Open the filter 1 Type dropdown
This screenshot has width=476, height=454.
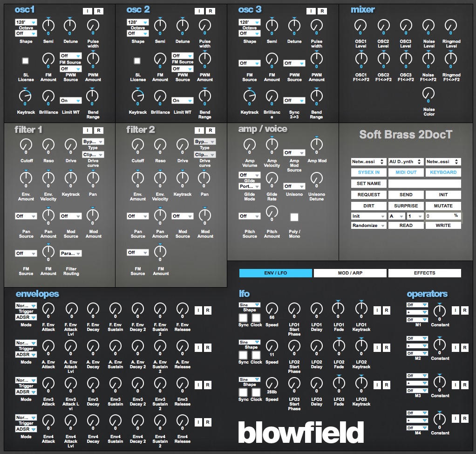tap(93, 141)
